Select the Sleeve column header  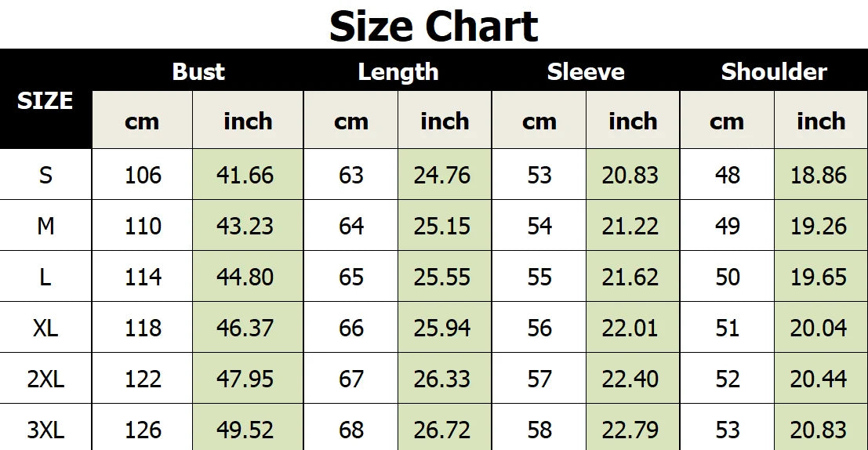point(586,71)
